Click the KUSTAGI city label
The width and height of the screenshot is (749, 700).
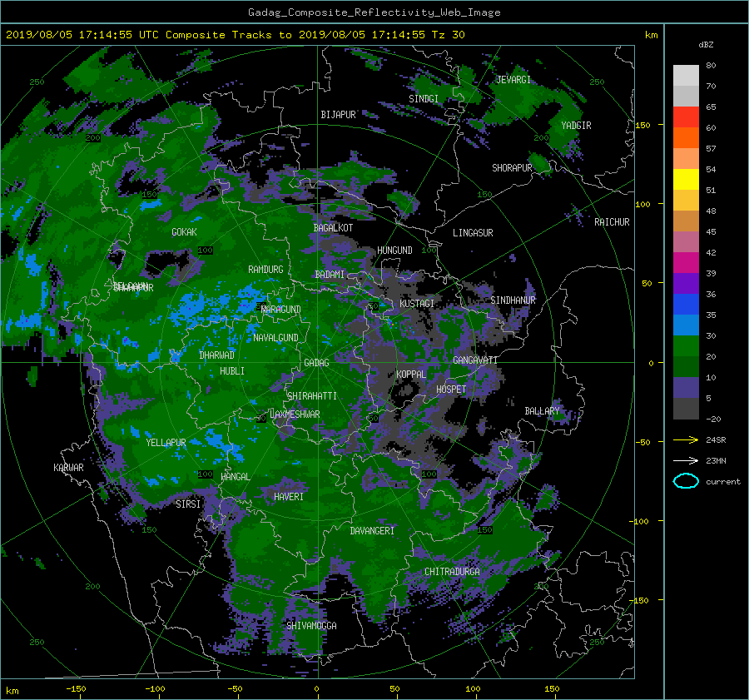click(x=417, y=304)
